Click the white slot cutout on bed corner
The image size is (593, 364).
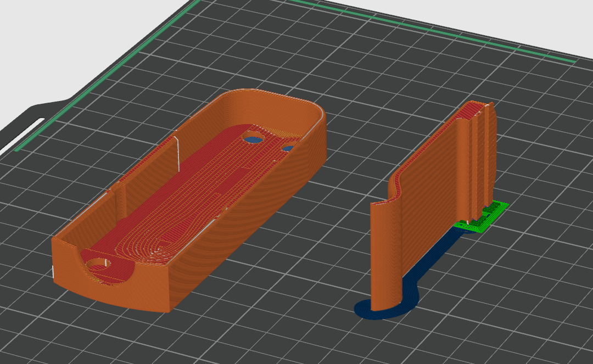coord(22,137)
